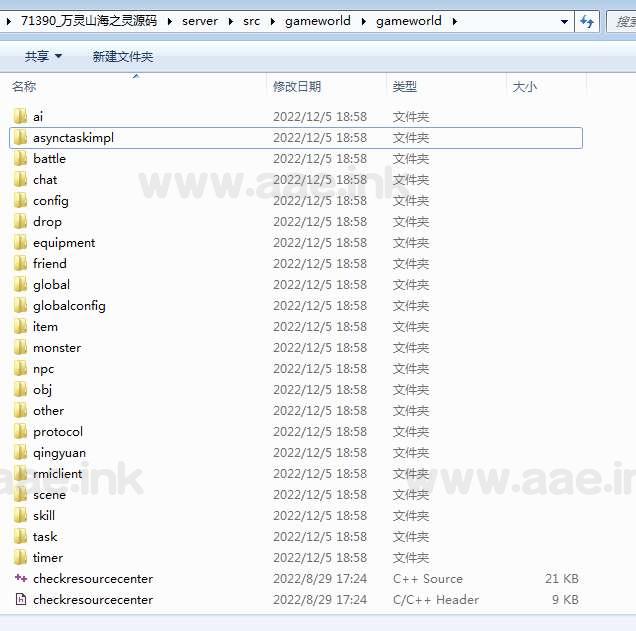
Task: Click the protocol folder name text
Action: tap(58, 432)
